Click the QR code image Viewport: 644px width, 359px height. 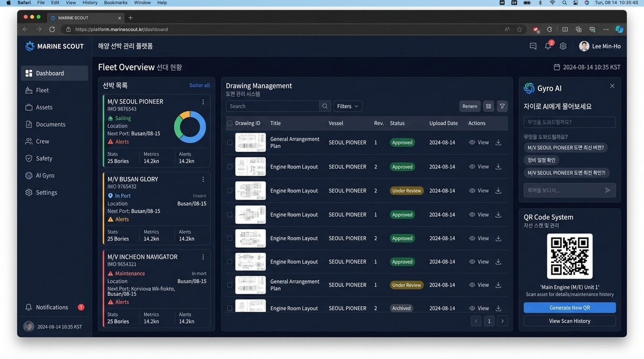click(569, 256)
